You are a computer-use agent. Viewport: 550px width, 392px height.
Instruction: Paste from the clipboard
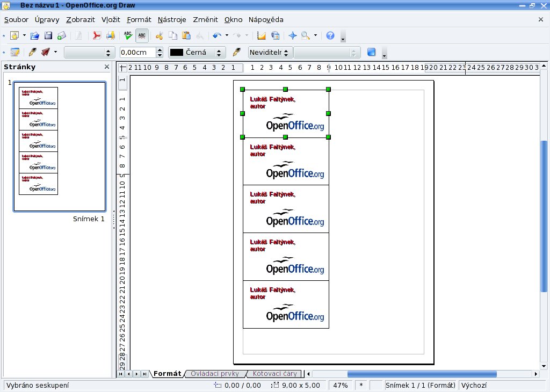(x=186, y=35)
